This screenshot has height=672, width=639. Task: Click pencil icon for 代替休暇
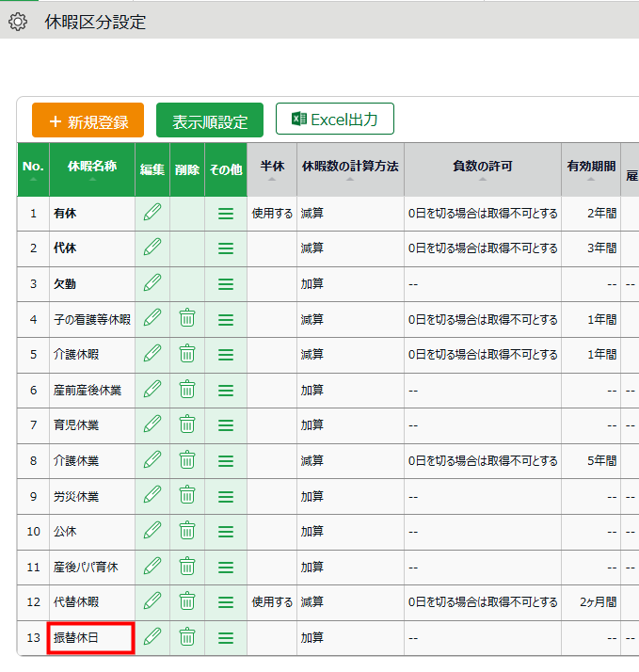click(152, 601)
